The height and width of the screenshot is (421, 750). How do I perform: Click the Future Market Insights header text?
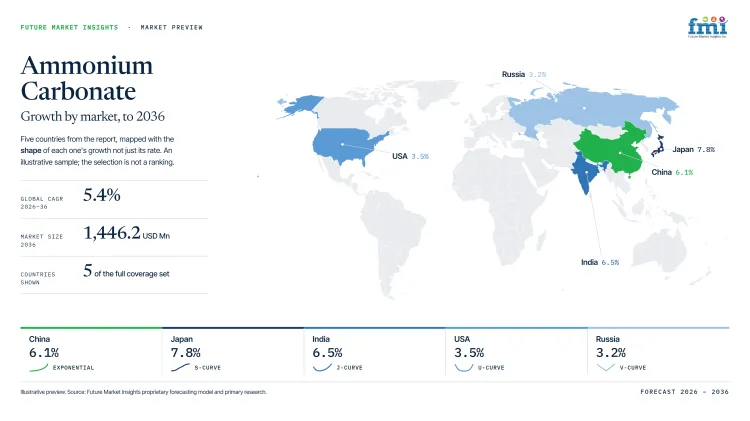pyautogui.click(x=69, y=27)
